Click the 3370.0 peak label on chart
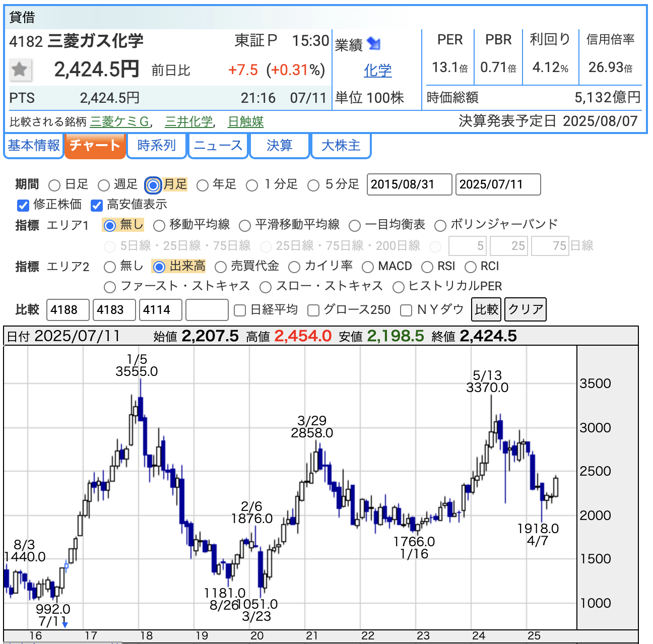 487,388
